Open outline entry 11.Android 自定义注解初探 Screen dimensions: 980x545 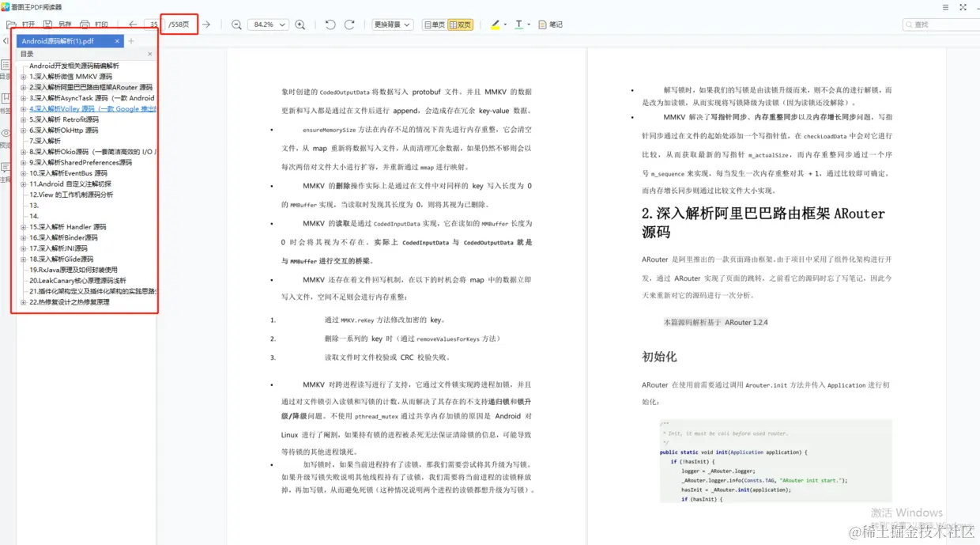pos(70,184)
